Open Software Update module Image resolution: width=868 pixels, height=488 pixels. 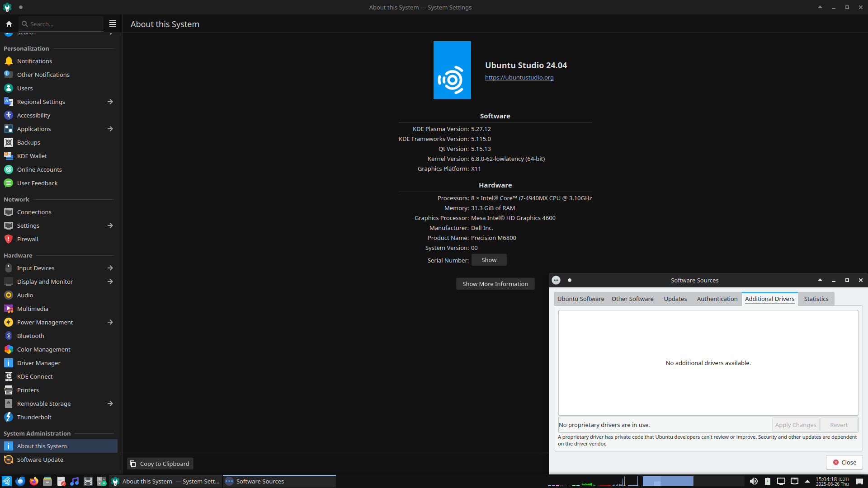coord(59,460)
